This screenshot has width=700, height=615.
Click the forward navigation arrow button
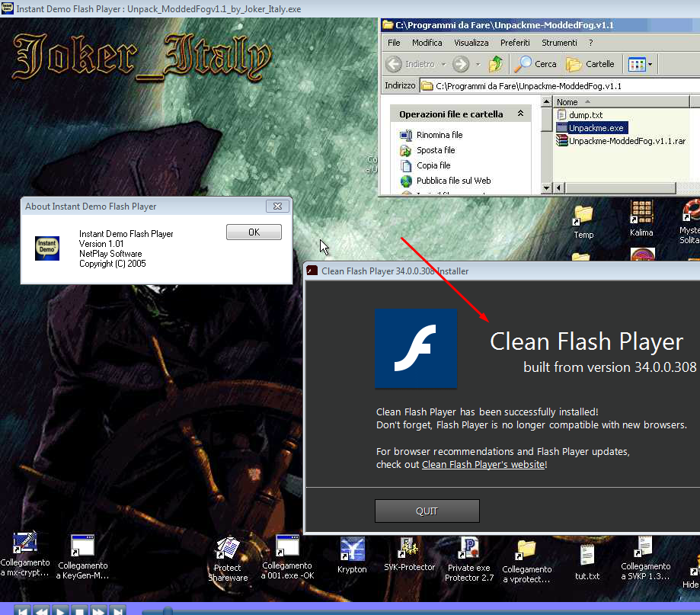(461, 64)
